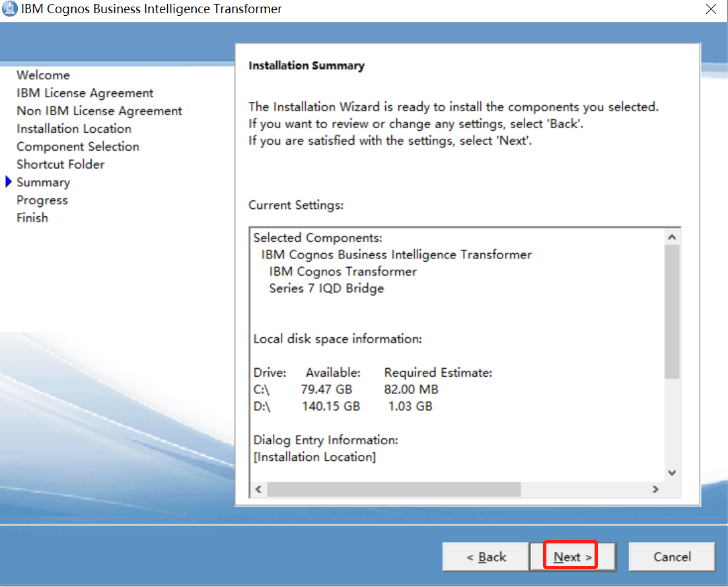
Task: Click the horizontal scrollbar left arrow
Action: click(258, 489)
